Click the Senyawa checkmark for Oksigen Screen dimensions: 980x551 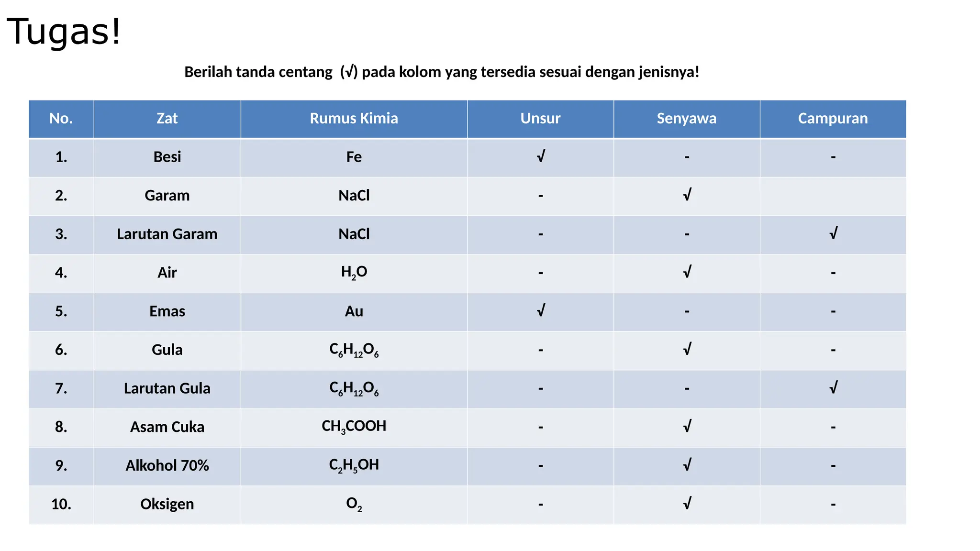687,504
